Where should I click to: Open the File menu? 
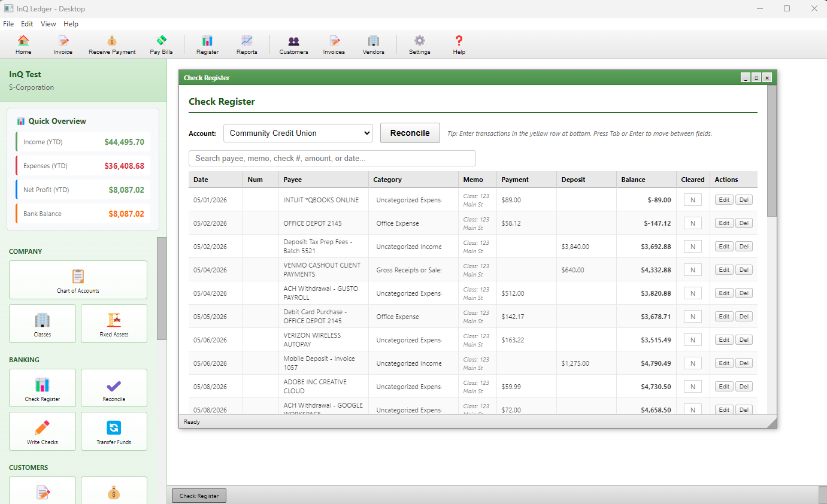8,24
